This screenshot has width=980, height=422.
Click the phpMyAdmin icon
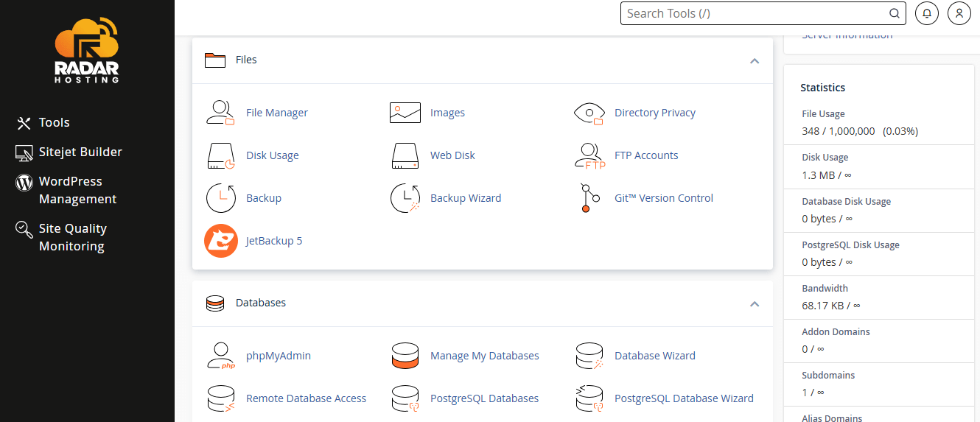tap(220, 356)
